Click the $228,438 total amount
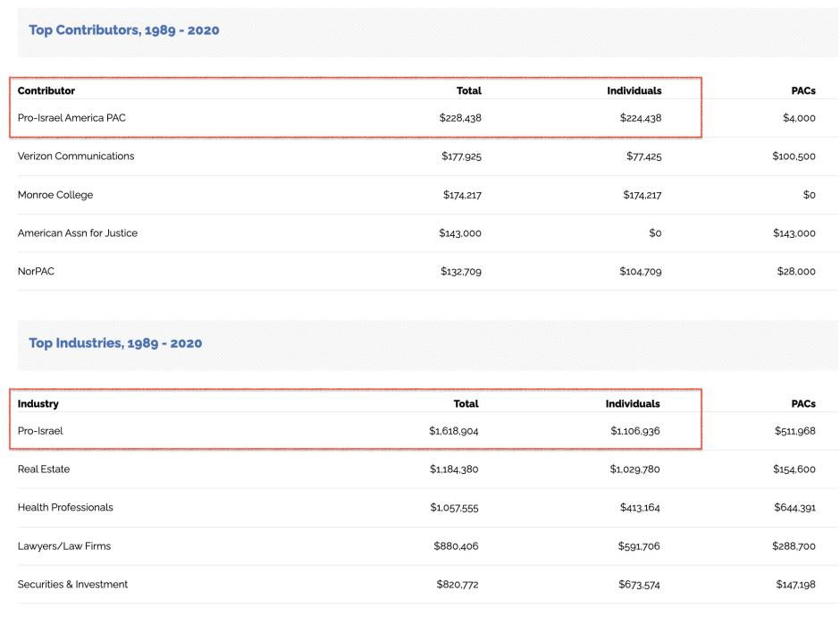The height and width of the screenshot is (634, 840). [x=460, y=118]
